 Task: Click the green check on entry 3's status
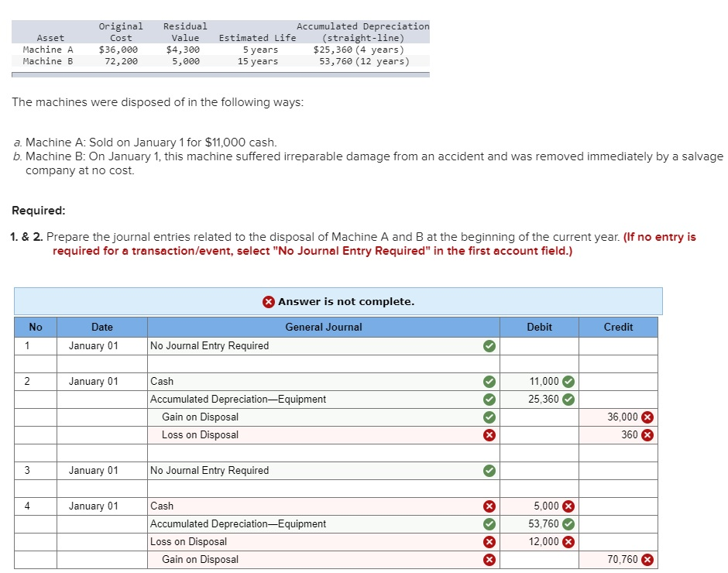pos(489,470)
